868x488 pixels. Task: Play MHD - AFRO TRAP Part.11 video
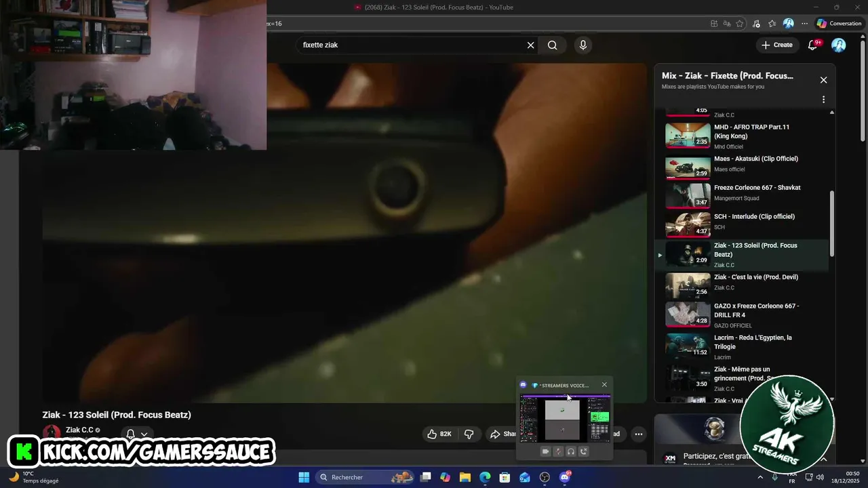744,136
